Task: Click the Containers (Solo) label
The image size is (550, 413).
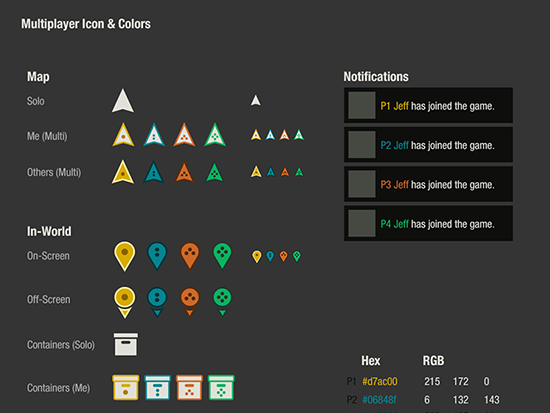Action: tap(61, 345)
